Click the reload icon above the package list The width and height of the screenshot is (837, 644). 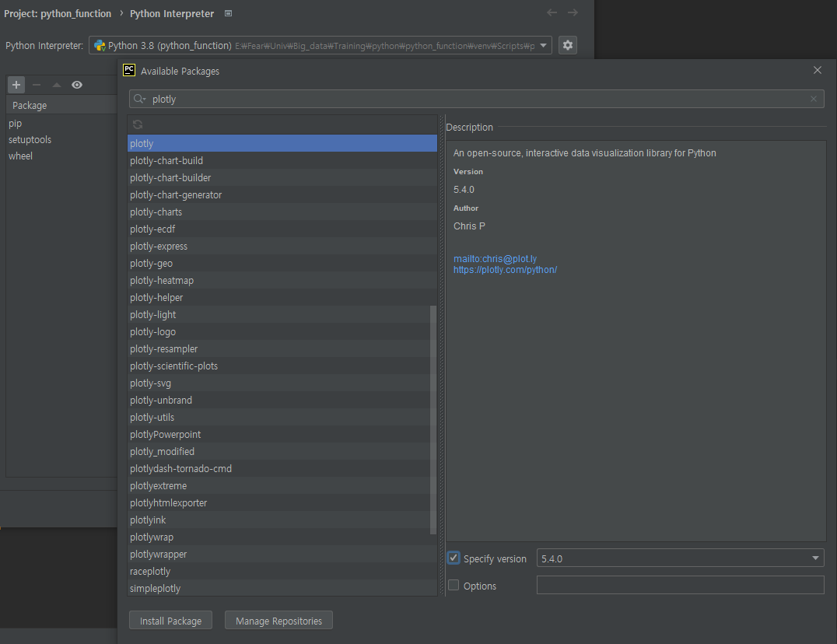[138, 124]
